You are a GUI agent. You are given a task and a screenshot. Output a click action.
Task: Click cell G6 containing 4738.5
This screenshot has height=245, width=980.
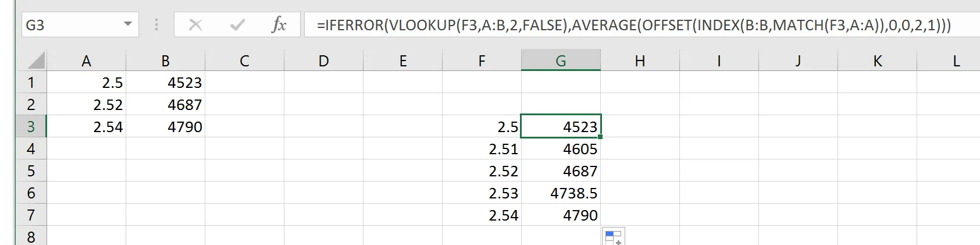point(561,193)
